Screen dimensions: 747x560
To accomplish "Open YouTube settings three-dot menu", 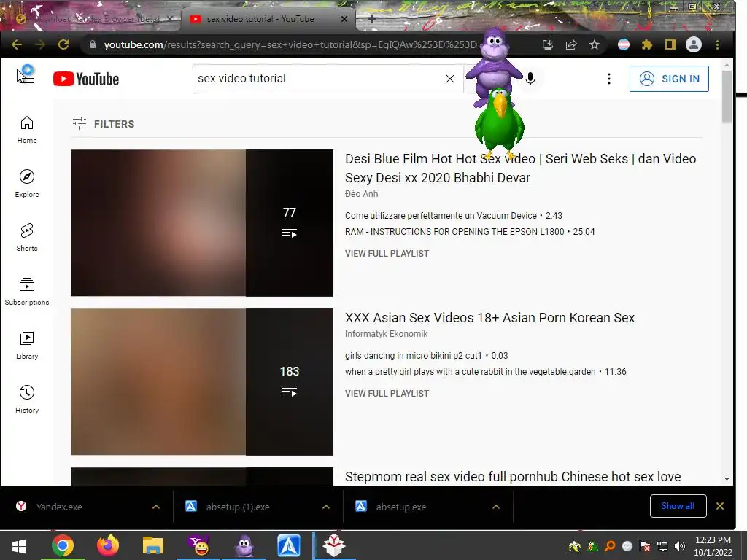I will pos(609,79).
